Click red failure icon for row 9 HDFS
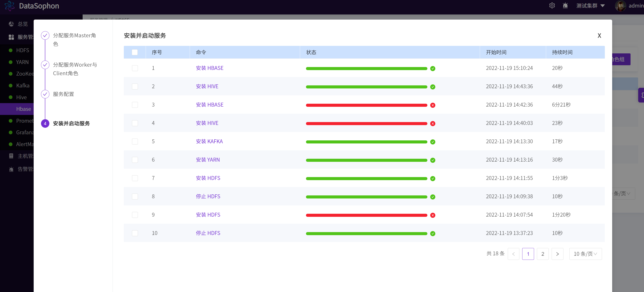Image resolution: width=644 pixels, height=292 pixels. (x=433, y=215)
